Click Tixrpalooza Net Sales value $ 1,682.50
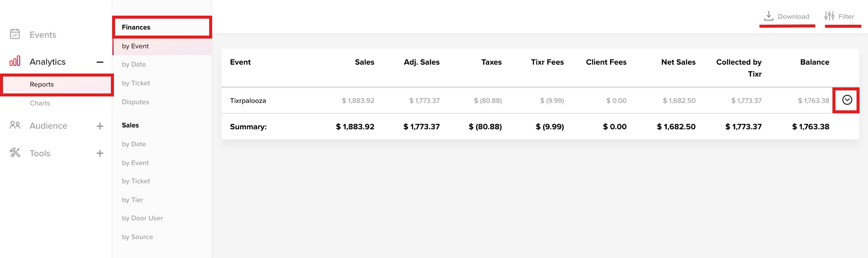Image resolution: width=868 pixels, height=258 pixels. pos(679,101)
